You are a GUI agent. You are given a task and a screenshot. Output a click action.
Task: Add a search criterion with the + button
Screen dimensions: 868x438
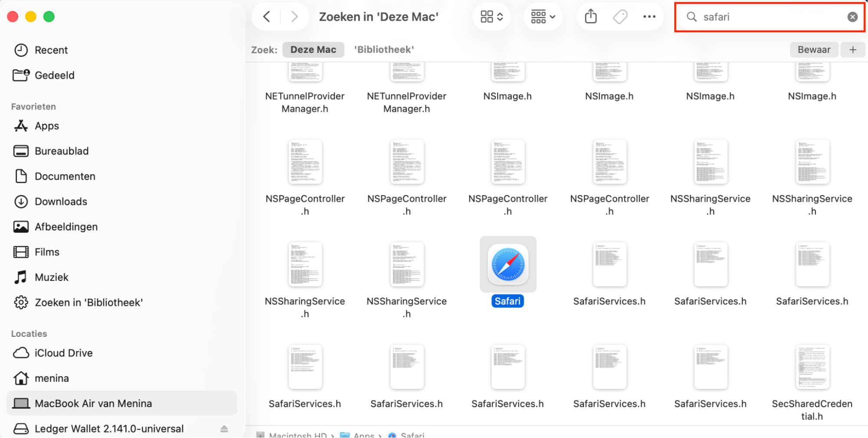click(852, 49)
